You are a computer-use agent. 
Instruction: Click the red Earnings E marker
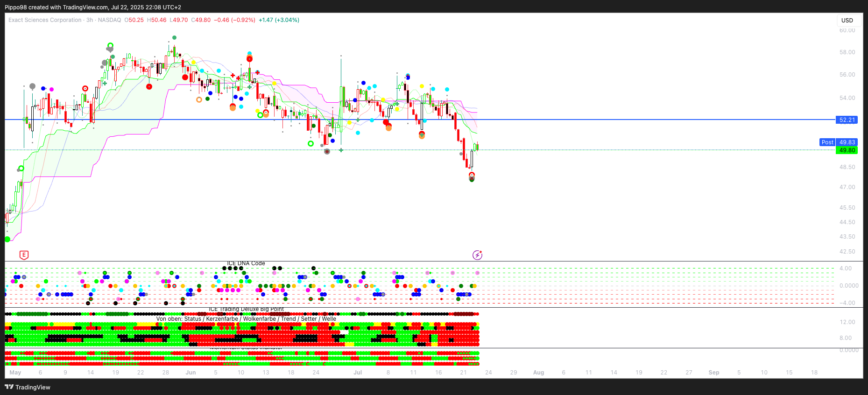click(24, 255)
